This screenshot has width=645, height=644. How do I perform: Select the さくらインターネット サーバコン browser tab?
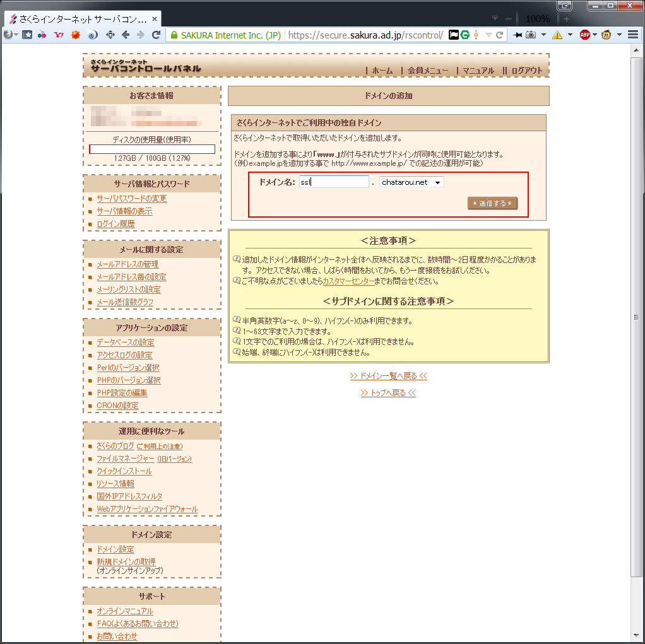[x=83, y=19]
